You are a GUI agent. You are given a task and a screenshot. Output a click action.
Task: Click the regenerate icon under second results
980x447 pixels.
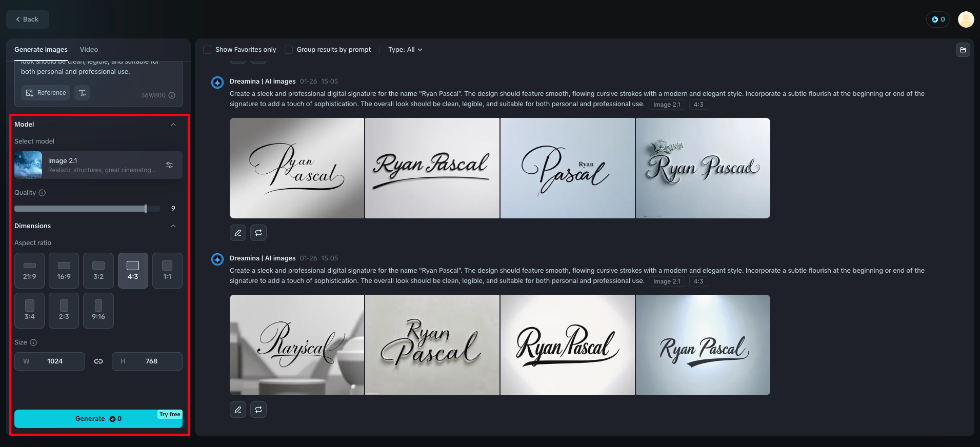258,410
